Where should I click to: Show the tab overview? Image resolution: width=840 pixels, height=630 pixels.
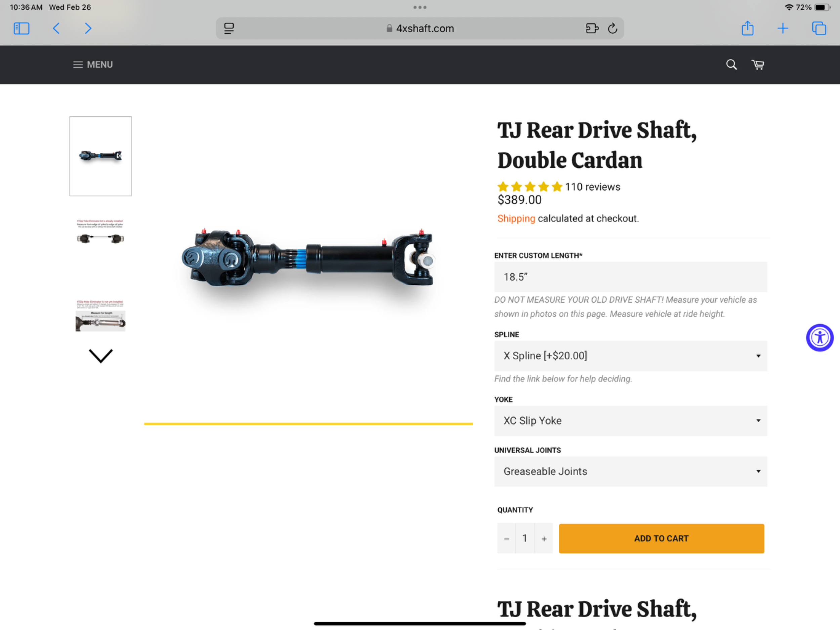(819, 29)
